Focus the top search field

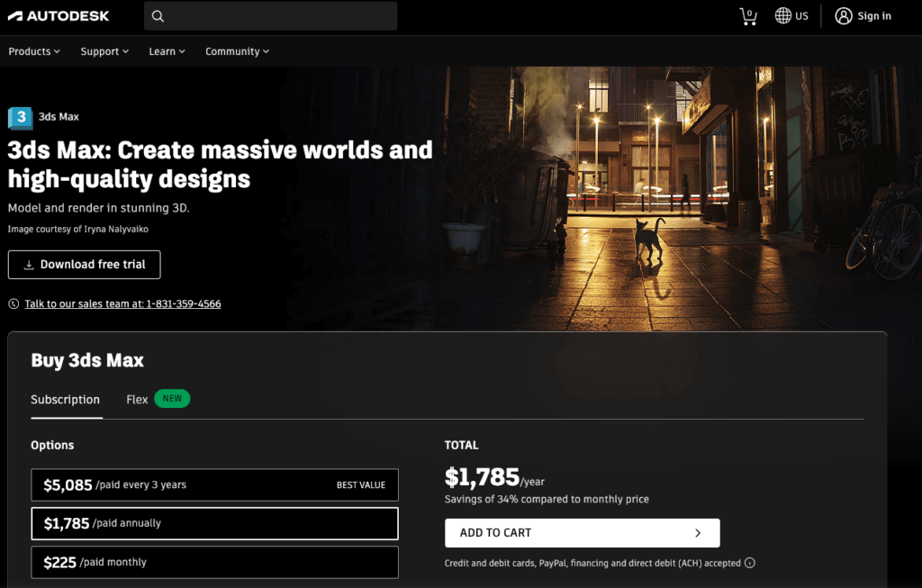(270, 16)
